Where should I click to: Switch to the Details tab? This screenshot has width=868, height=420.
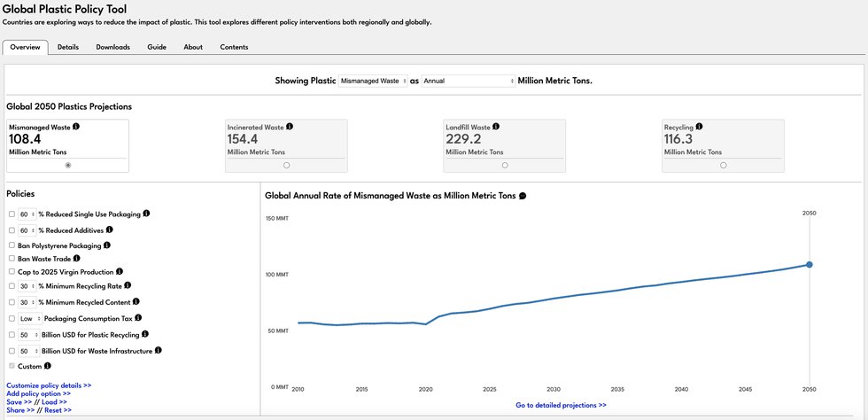tap(68, 47)
